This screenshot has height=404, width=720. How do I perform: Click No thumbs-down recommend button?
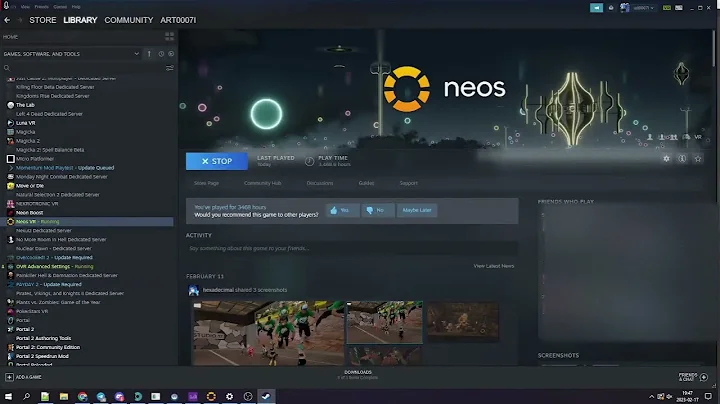coord(378,210)
